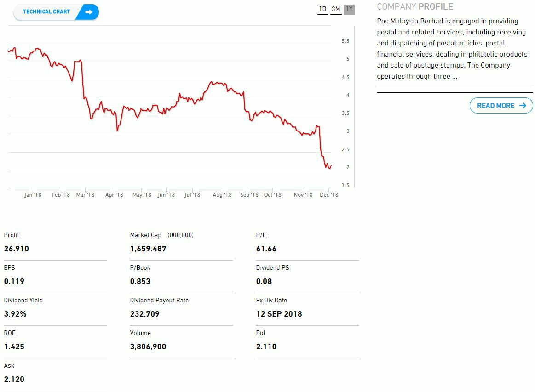The height and width of the screenshot is (392, 535).
Task: Switch chart range to 1D
Action: pyautogui.click(x=322, y=9)
